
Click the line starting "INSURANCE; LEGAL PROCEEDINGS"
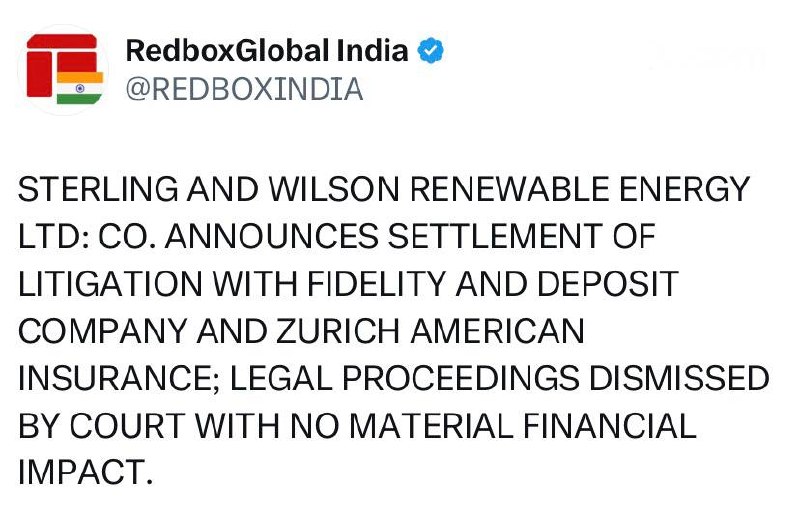click(x=393, y=379)
